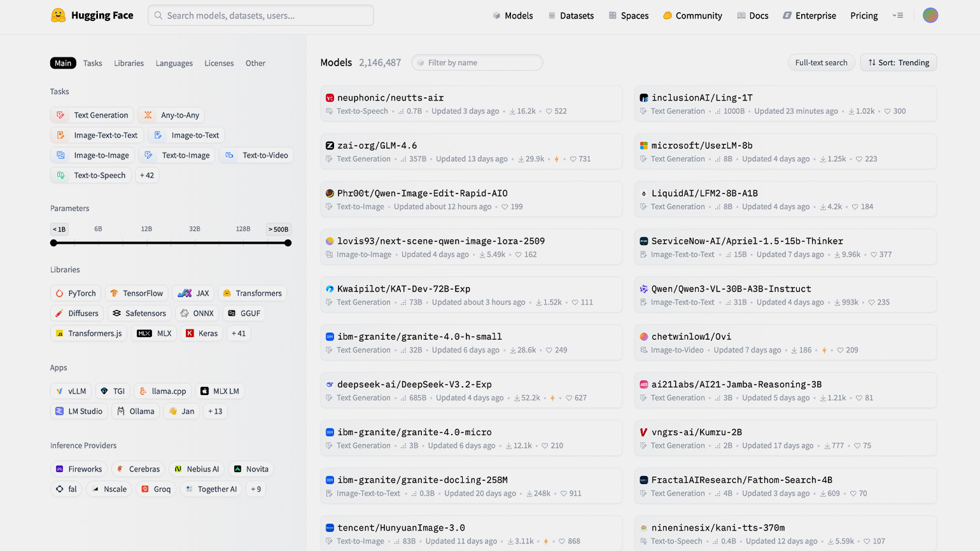The height and width of the screenshot is (551, 980).
Task: Open the zai-org/GLM-4.6 model link
Action: tap(377, 146)
